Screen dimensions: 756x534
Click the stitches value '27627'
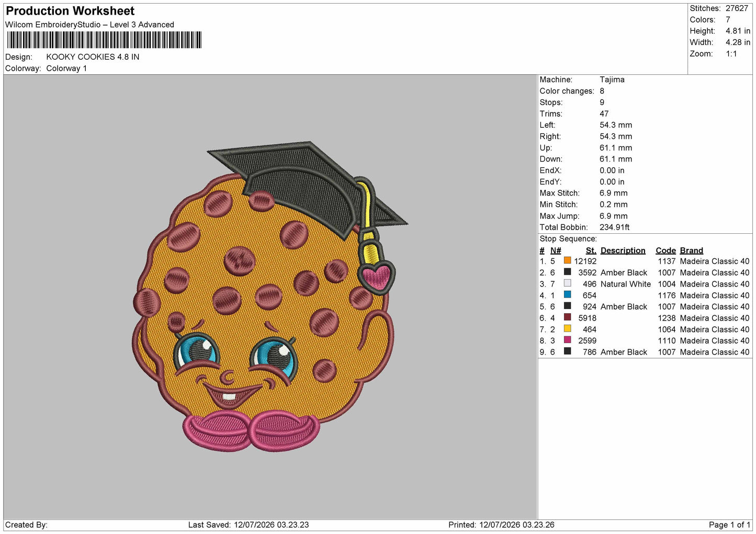tap(737, 8)
